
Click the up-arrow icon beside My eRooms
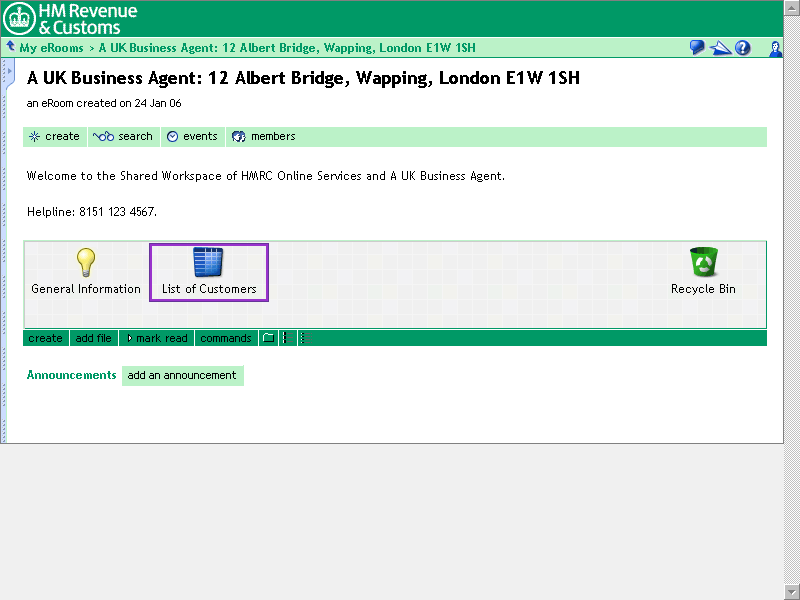10,47
